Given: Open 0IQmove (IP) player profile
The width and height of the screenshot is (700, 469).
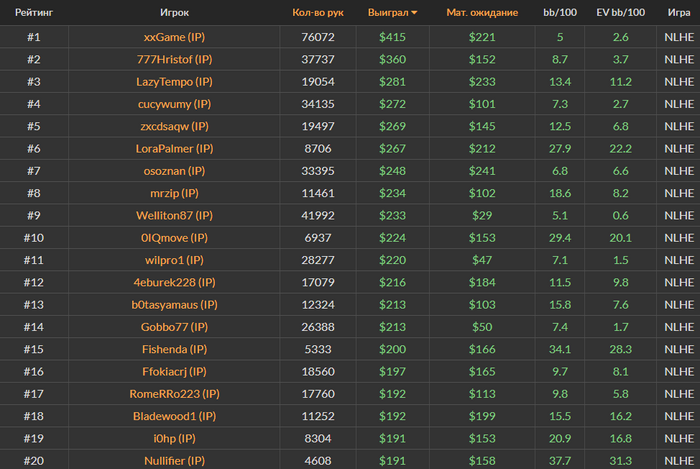Looking at the screenshot, I should [x=174, y=238].
